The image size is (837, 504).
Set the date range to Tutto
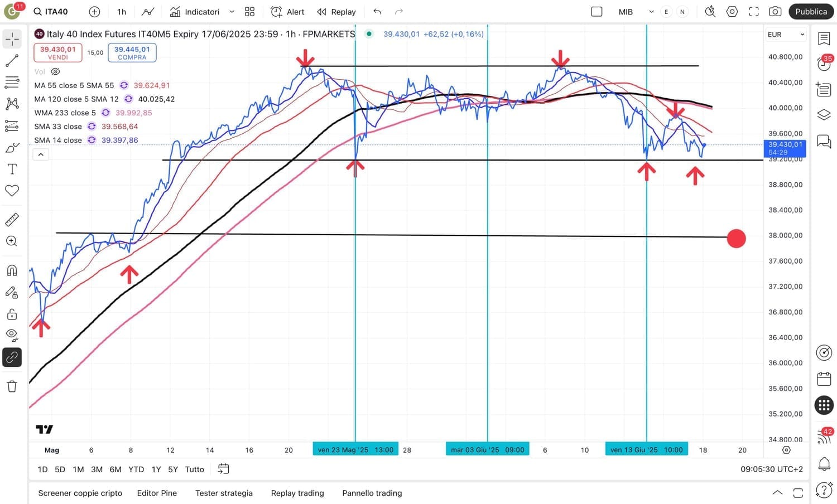[x=195, y=469]
